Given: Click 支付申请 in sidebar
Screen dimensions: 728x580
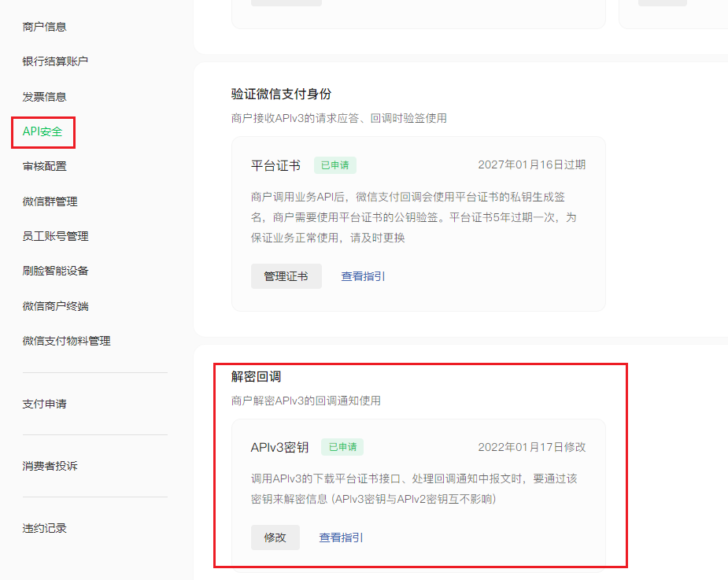Looking at the screenshot, I should pyautogui.click(x=44, y=404).
